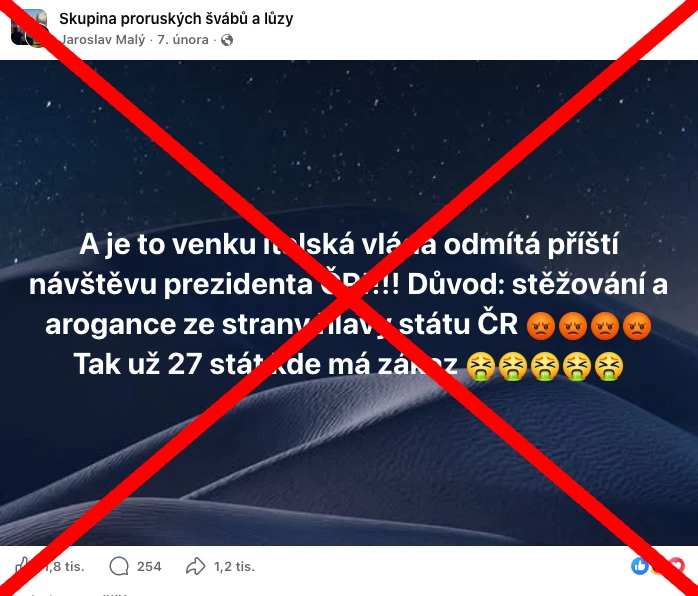Click the headline 'A je to venku'
This screenshot has width=698, height=596.
(167, 244)
